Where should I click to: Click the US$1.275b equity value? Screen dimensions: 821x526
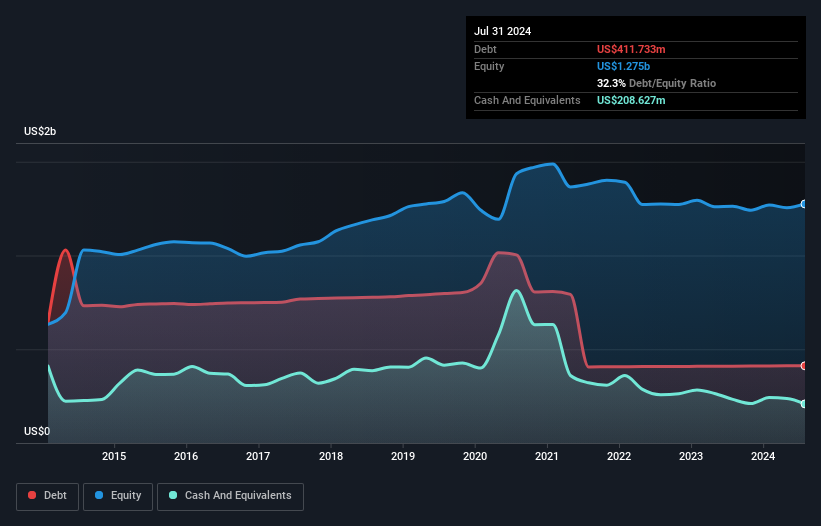click(x=623, y=66)
